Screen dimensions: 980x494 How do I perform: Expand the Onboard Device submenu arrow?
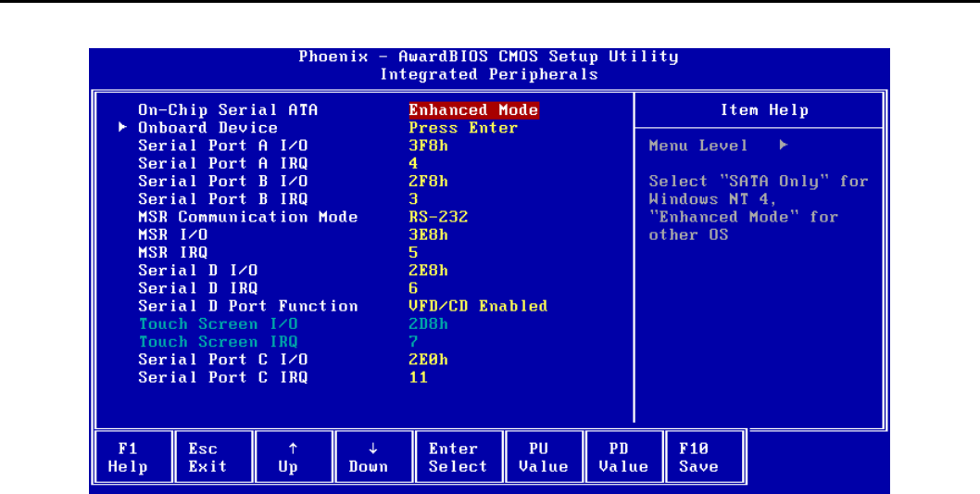(x=124, y=128)
